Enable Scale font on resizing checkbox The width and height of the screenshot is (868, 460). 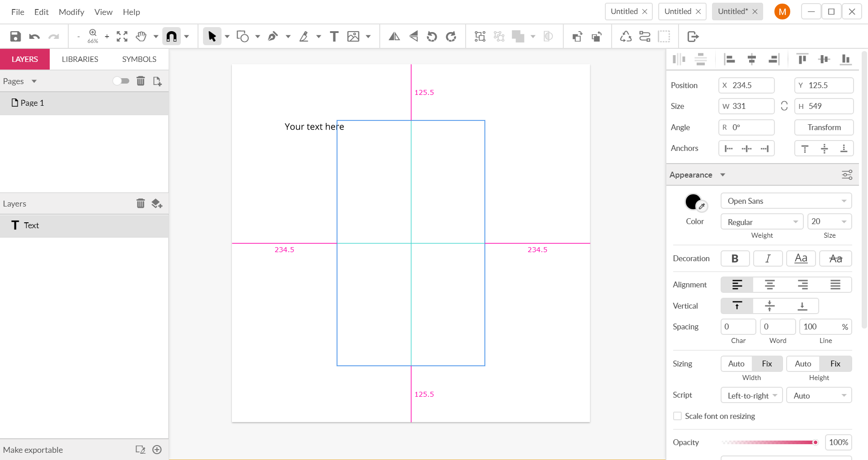pos(677,416)
